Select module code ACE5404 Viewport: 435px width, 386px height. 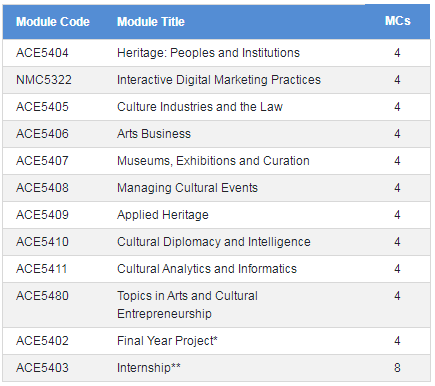pos(42,53)
